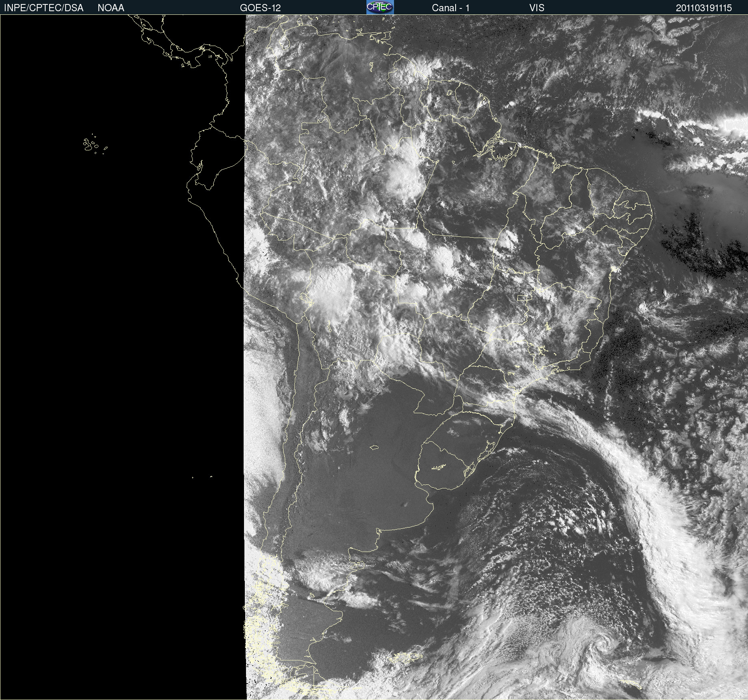Viewport: 748px width, 700px height.
Task: Click the 201103191115 timestamp
Action: pyautogui.click(x=704, y=8)
